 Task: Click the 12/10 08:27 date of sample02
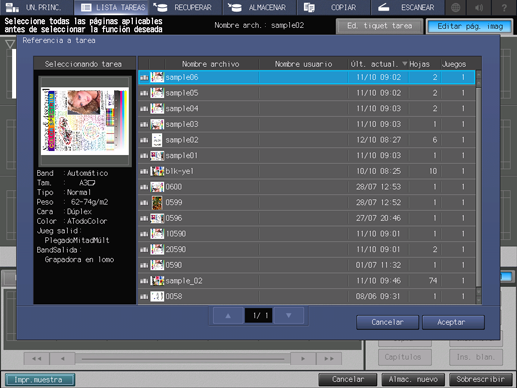coord(379,140)
